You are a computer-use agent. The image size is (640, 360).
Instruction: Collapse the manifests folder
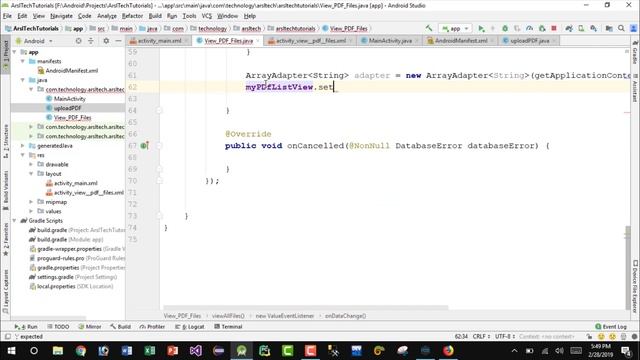point(23,61)
